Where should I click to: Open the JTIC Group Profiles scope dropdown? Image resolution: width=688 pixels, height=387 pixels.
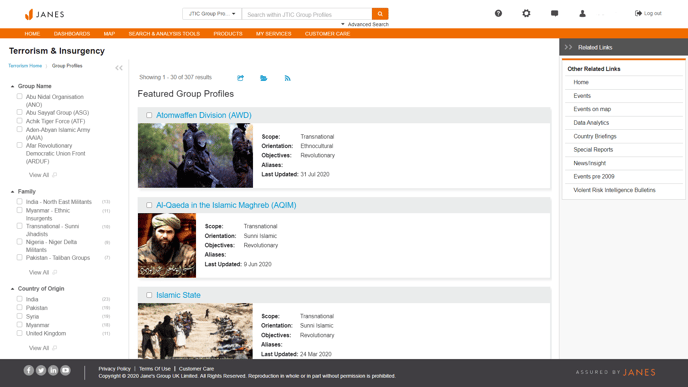point(212,14)
